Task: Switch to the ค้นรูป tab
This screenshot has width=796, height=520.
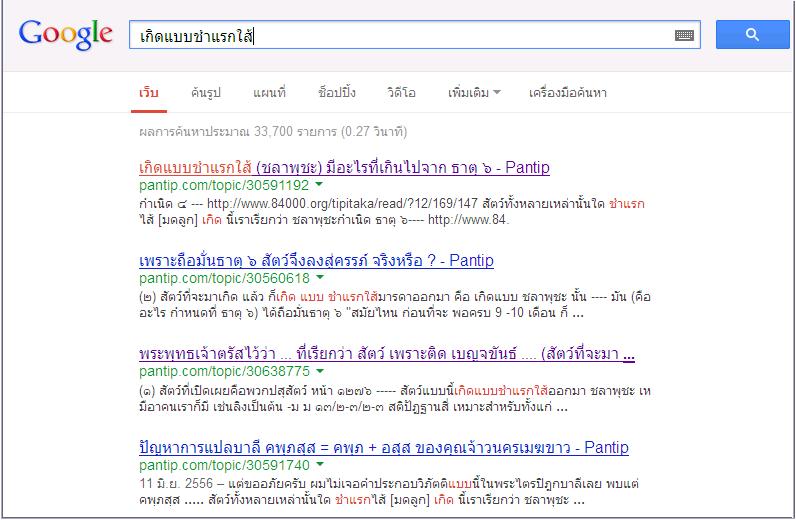Action: pos(206,93)
